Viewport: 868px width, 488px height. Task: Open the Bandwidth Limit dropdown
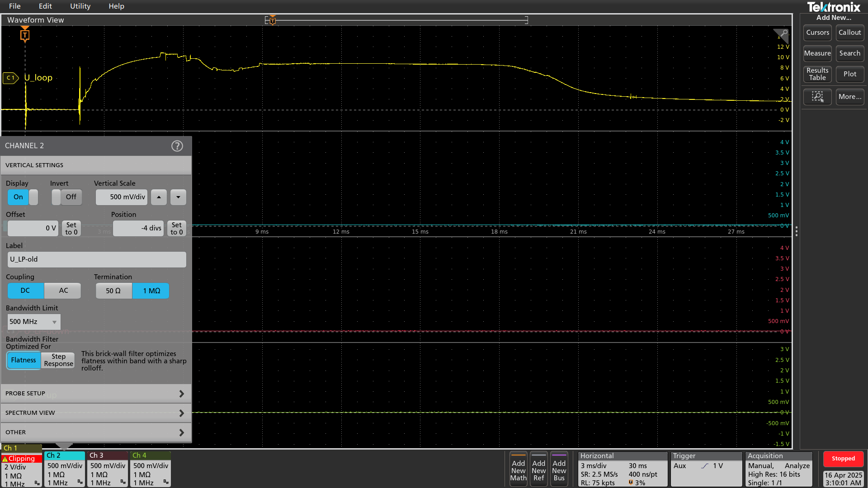(34, 322)
